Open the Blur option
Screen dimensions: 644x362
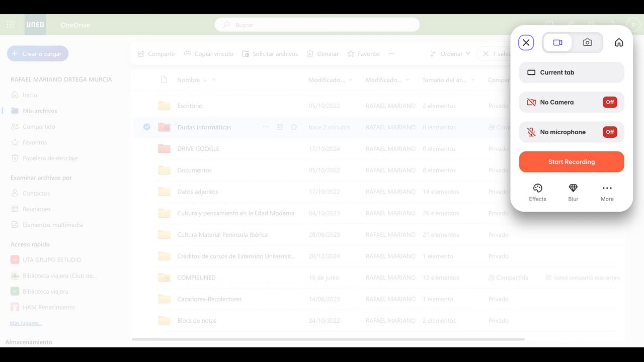[573, 193]
